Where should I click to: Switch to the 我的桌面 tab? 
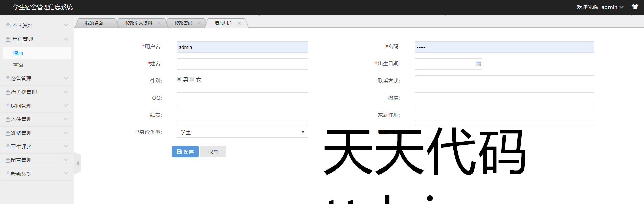[94, 23]
